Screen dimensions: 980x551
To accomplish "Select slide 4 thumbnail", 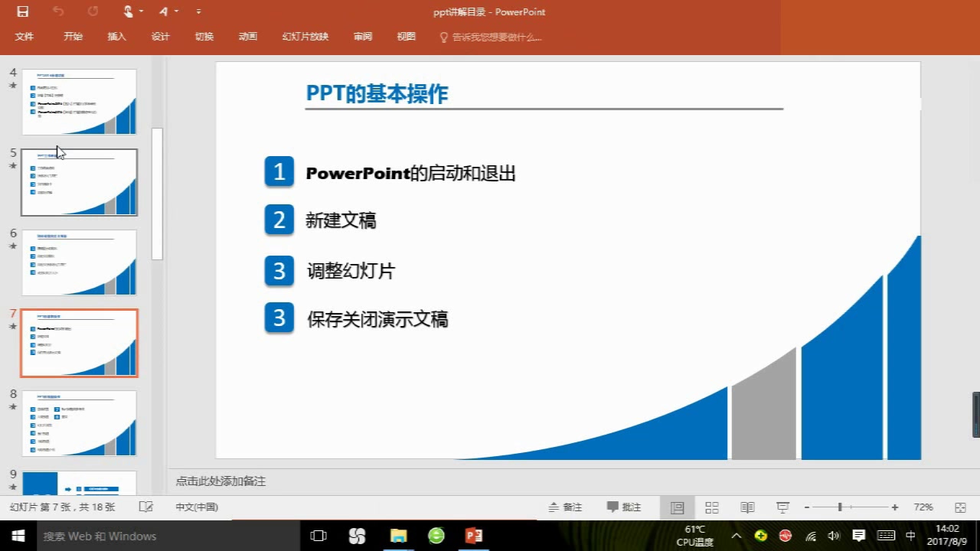I will click(80, 102).
